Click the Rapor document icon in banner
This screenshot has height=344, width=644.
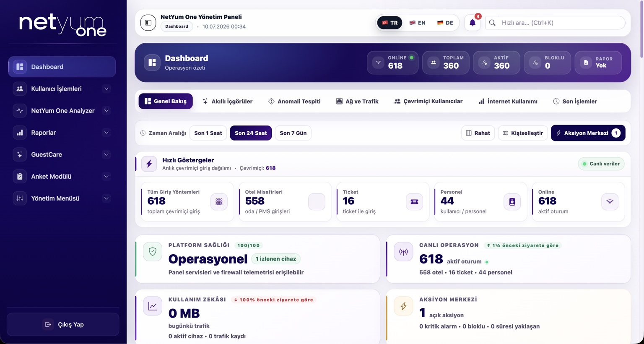click(586, 63)
